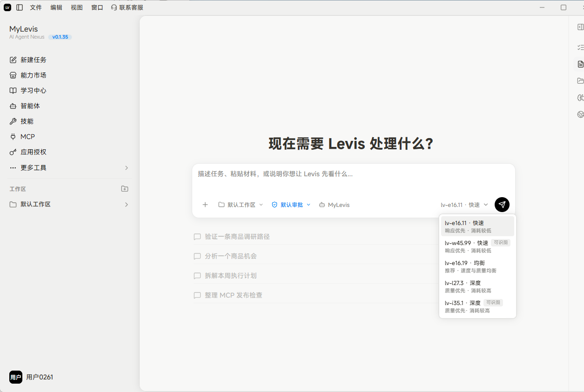Click the MyLevis title in sidebar

pyautogui.click(x=23, y=29)
